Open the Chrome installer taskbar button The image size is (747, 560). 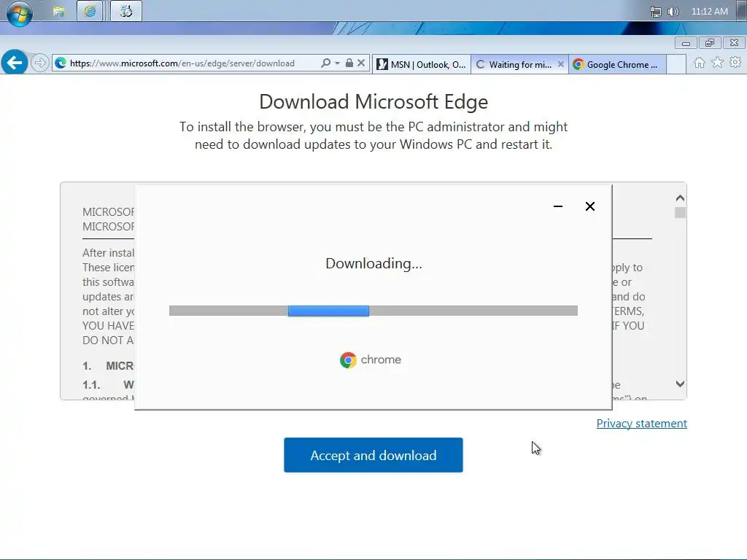[125, 11]
